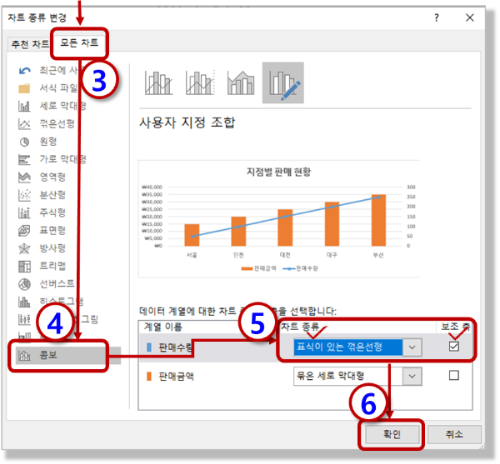
Task: Select the Recent charts category icon
Action: (x=25, y=70)
